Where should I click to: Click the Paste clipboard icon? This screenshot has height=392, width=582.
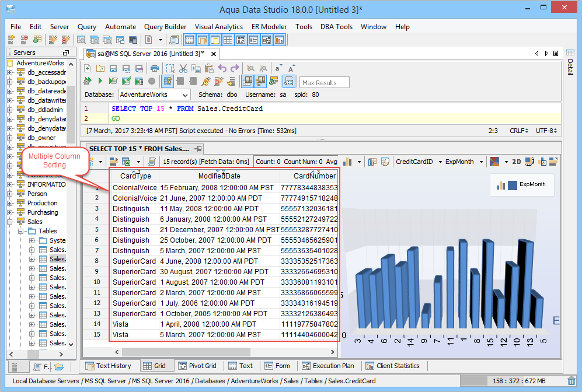[x=209, y=68]
